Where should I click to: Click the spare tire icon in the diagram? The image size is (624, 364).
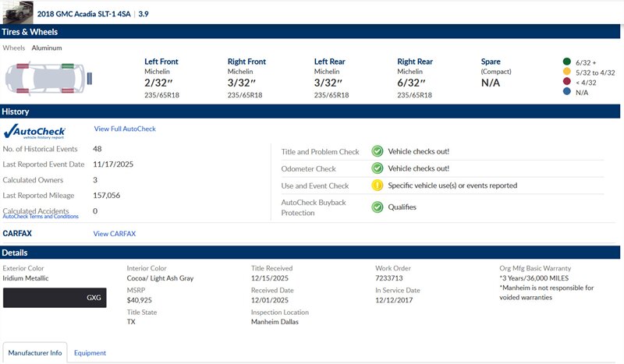tap(92, 76)
